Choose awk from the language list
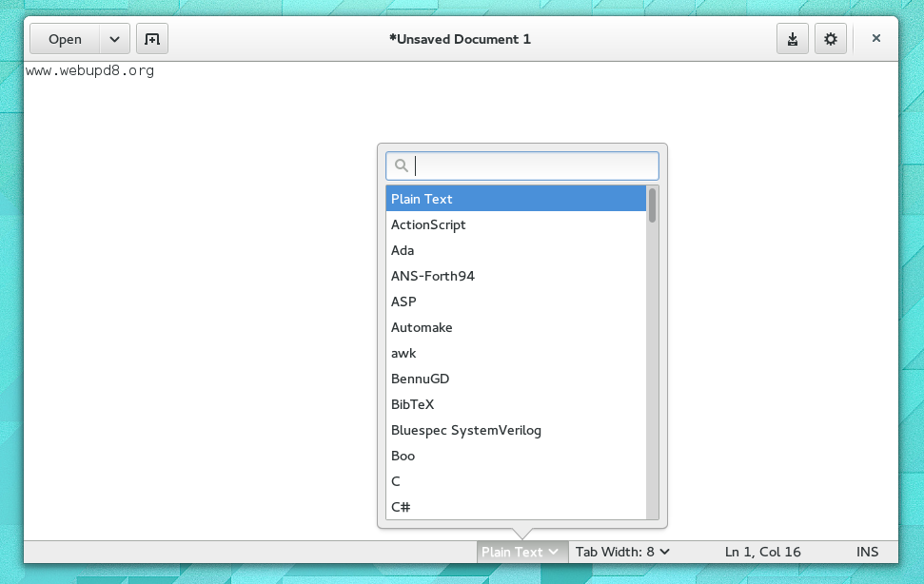The height and width of the screenshot is (584, 924). click(403, 353)
